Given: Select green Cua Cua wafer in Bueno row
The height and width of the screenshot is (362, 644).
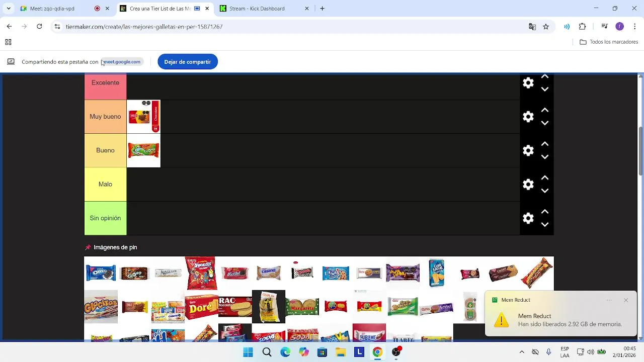Looking at the screenshot, I should (143, 150).
